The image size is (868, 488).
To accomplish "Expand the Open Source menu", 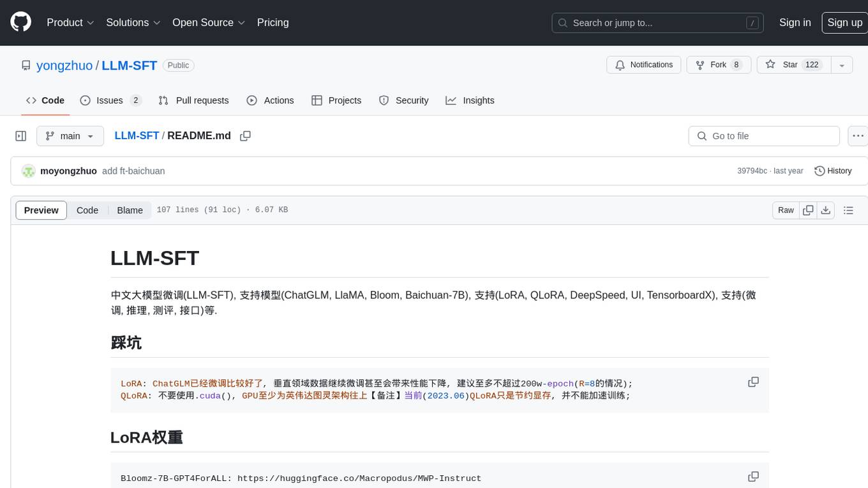I will tap(209, 22).
